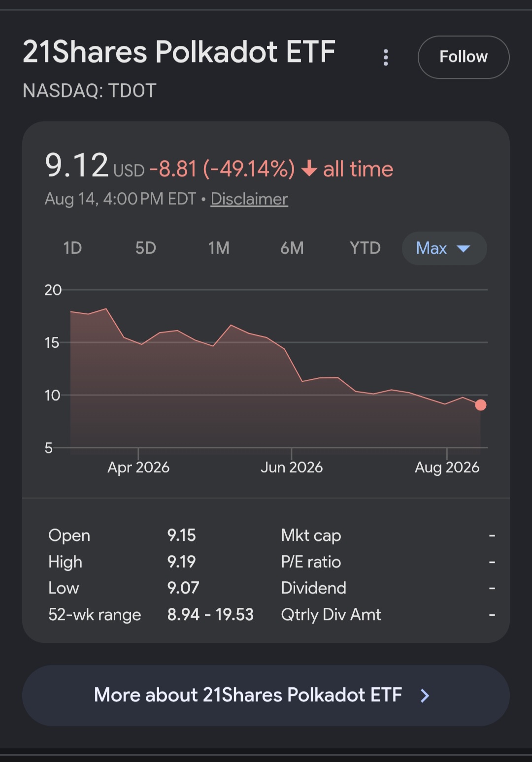Click the High label
The height and width of the screenshot is (762, 532).
(x=65, y=562)
